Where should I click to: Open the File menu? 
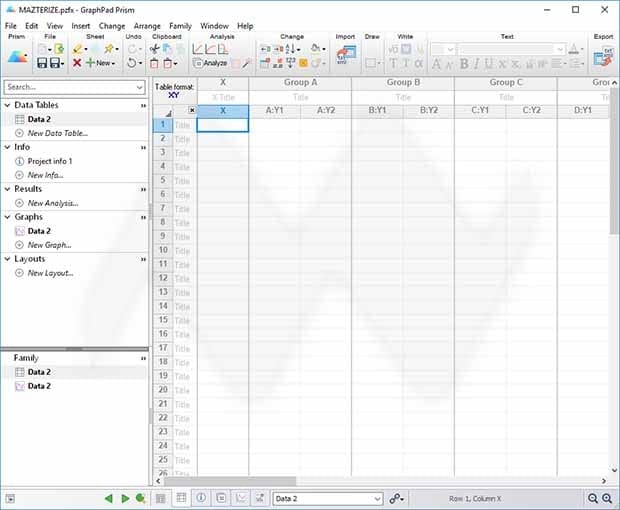tap(11, 26)
